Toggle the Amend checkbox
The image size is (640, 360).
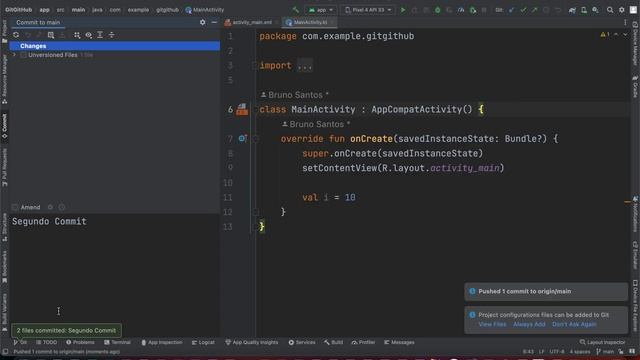pyautogui.click(x=15, y=207)
